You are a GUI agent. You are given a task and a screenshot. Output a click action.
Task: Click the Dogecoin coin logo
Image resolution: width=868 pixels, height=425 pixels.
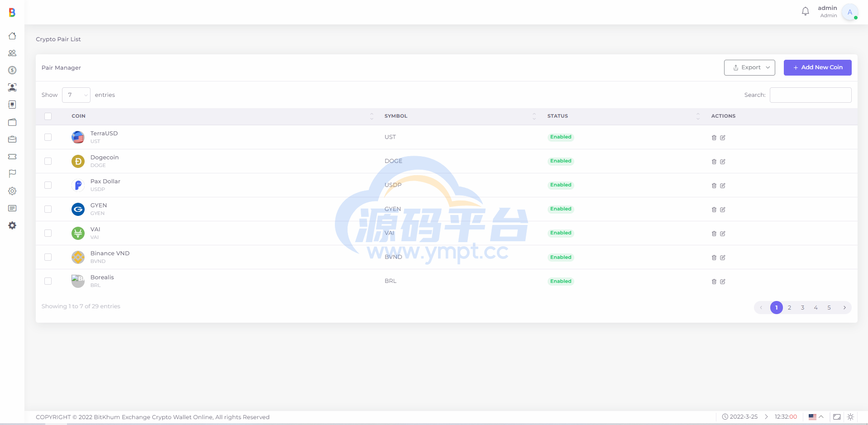coord(78,161)
